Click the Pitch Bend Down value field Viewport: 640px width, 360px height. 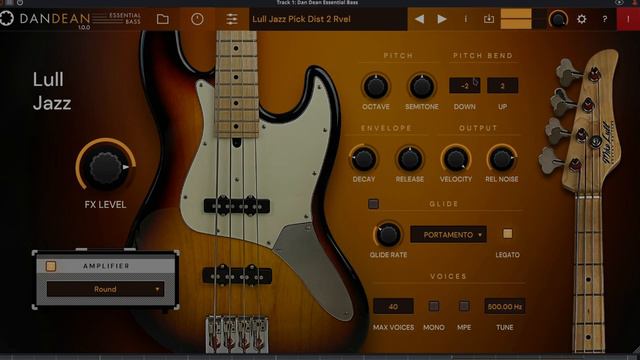tap(464, 86)
